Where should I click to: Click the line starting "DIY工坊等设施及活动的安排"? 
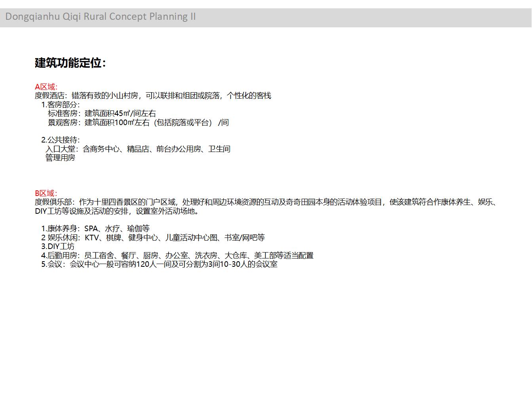118,211
